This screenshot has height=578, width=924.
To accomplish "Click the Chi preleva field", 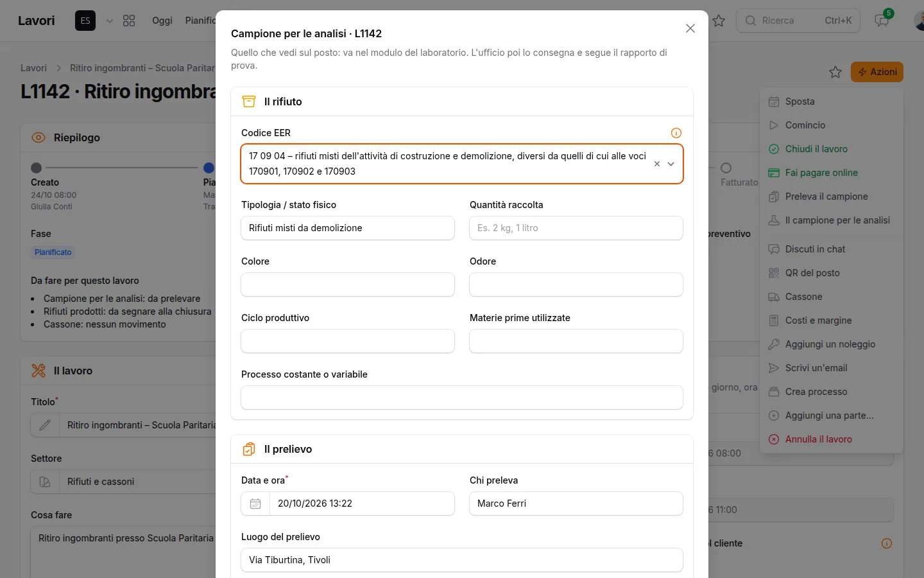I will [576, 504].
